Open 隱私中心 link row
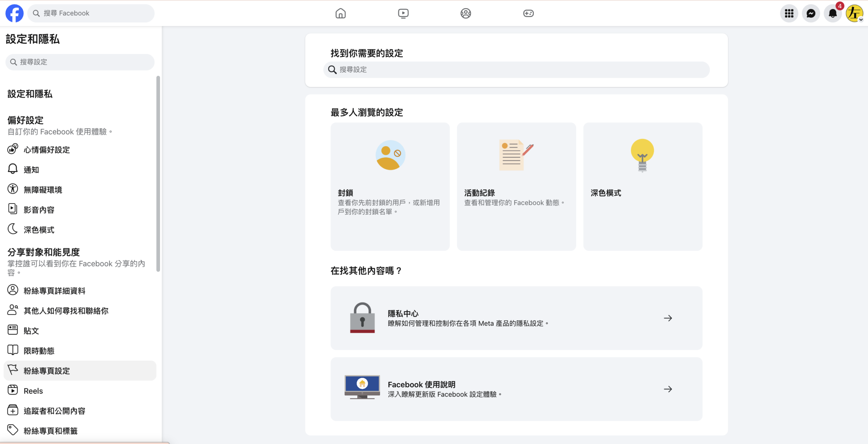Viewport: 868px width, 444px height. tap(516, 318)
